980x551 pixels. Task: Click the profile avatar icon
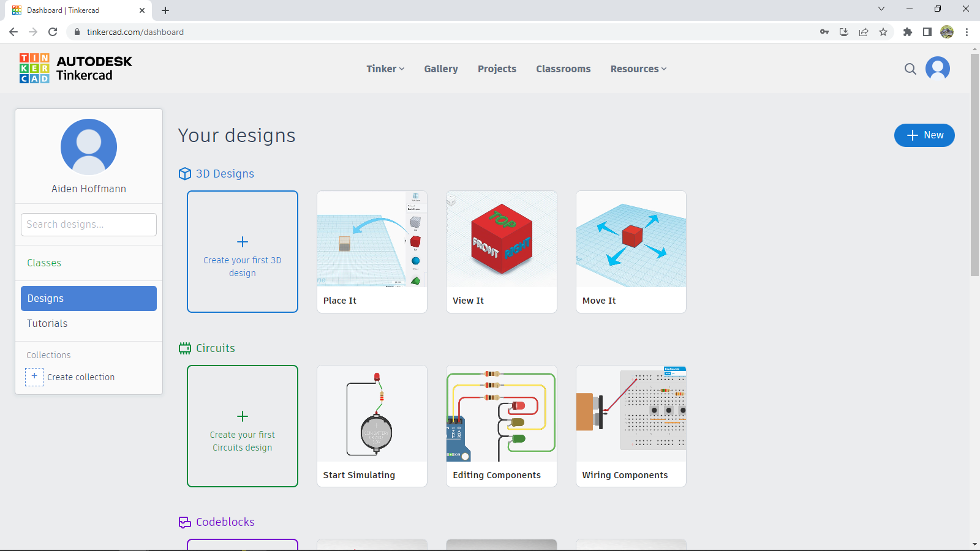938,69
